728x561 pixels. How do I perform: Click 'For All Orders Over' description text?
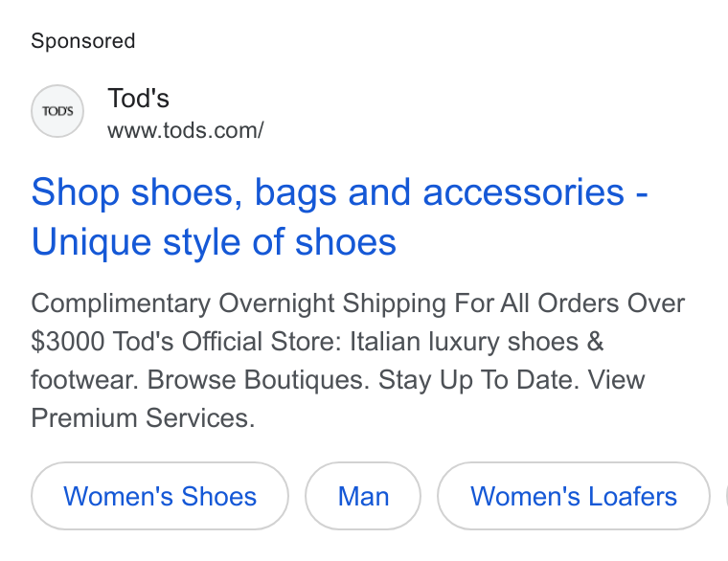[569, 303]
